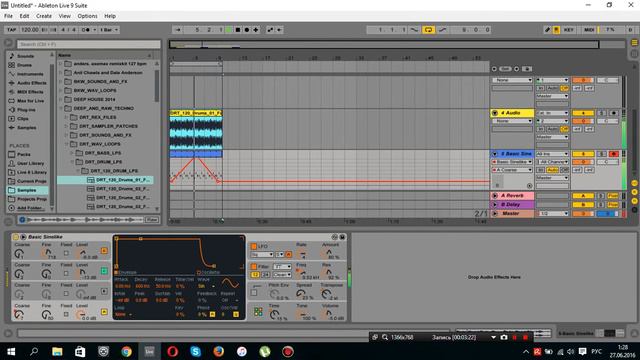The width and height of the screenshot is (640, 360).
Task: Open the Master output 1/2 dropdown
Action: [552, 213]
